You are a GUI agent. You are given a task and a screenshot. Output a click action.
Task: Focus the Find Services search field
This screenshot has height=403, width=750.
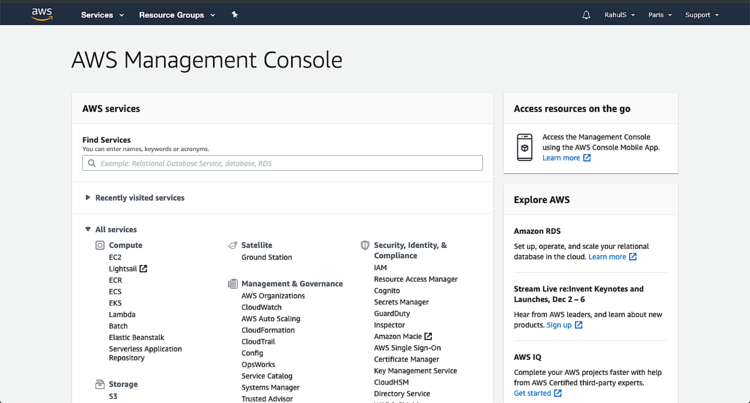[x=282, y=163]
